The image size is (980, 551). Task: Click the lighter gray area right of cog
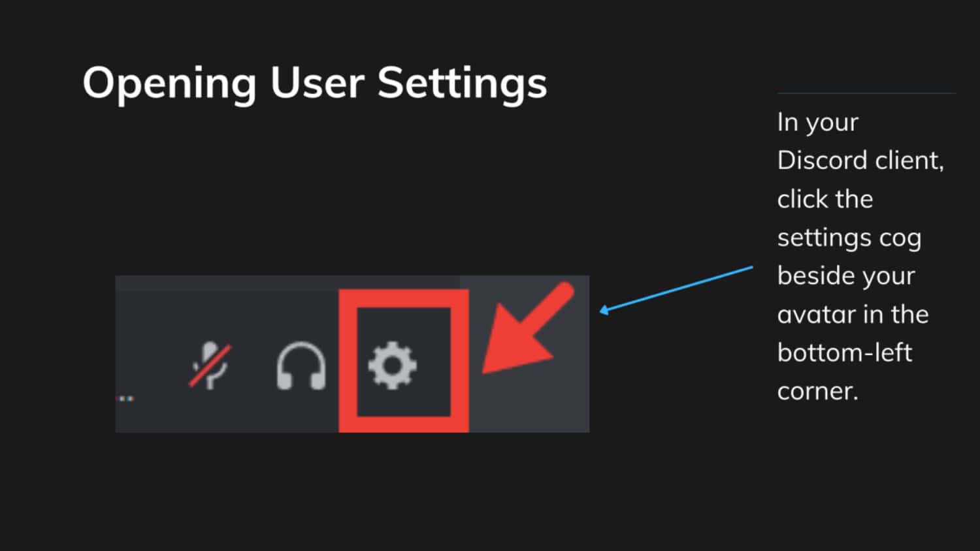tap(529, 398)
